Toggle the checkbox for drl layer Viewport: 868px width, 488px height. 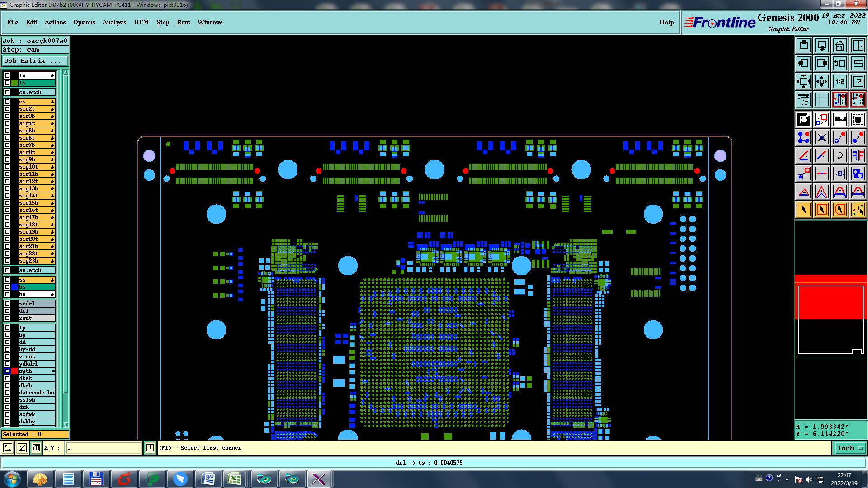click(7, 311)
